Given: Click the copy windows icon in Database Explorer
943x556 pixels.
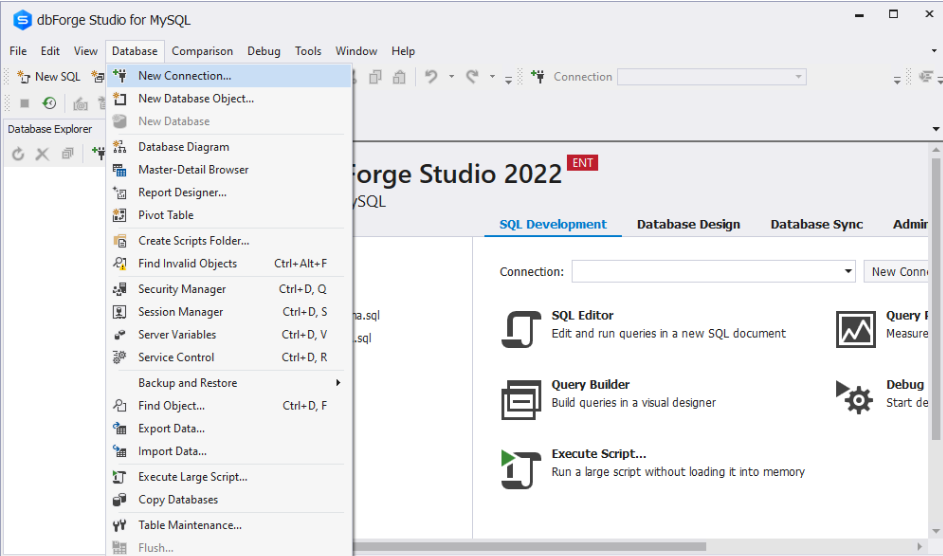Looking at the screenshot, I should point(67,154).
